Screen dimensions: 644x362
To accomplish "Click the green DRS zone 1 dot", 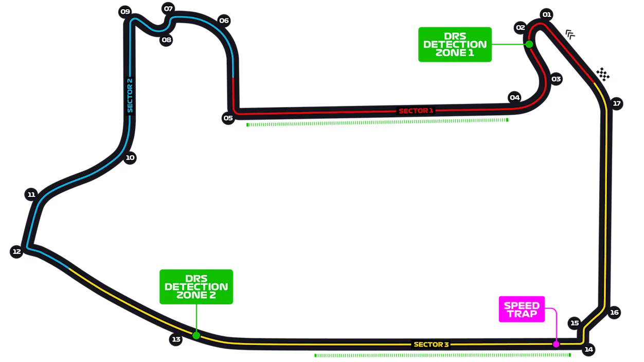I will point(529,44).
